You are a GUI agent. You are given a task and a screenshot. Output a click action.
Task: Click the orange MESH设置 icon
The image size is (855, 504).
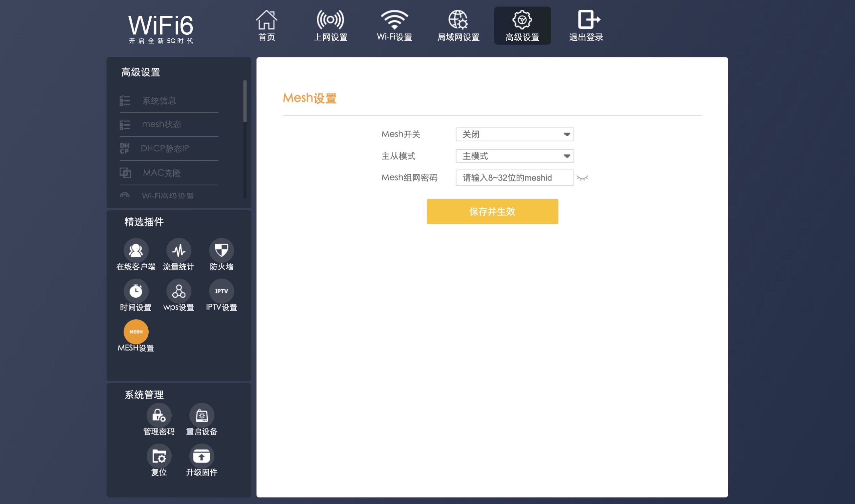(x=136, y=332)
